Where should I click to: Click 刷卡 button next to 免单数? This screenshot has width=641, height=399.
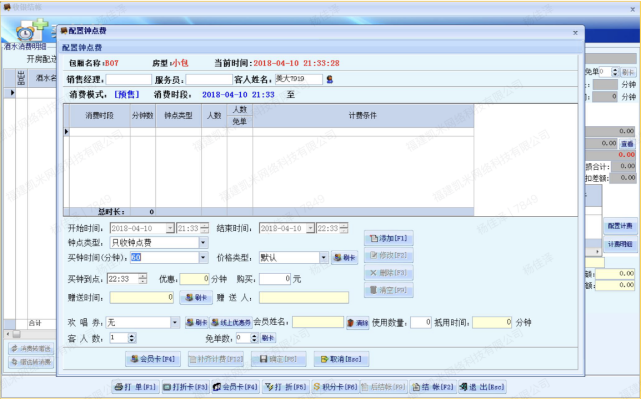pos(268,338)
